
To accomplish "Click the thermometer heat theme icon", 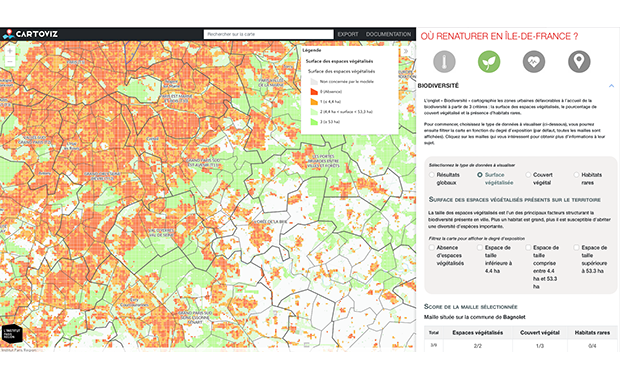I will pyautogui.click(x=444, y=62).
